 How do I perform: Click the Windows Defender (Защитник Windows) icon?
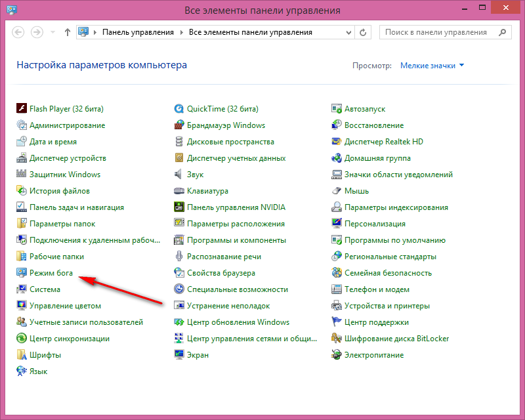[22, 174]
